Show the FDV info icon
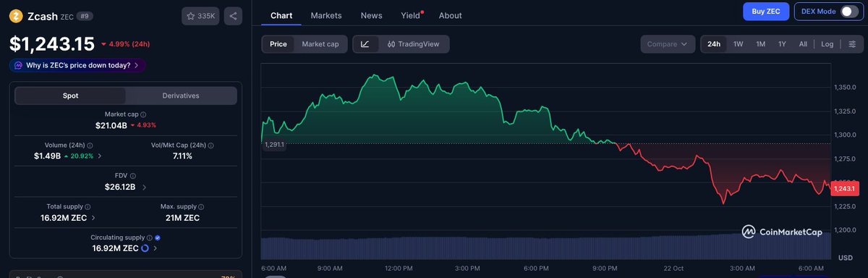868x278 pixels. tap(132, 176)
